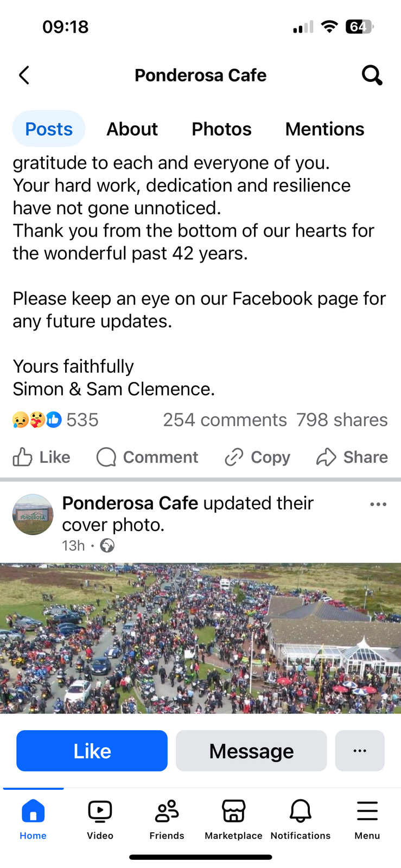Tap the reaction emojis next to 535
Screen dimensions: 401x868
pyautogui.click(x=37, y=420)
